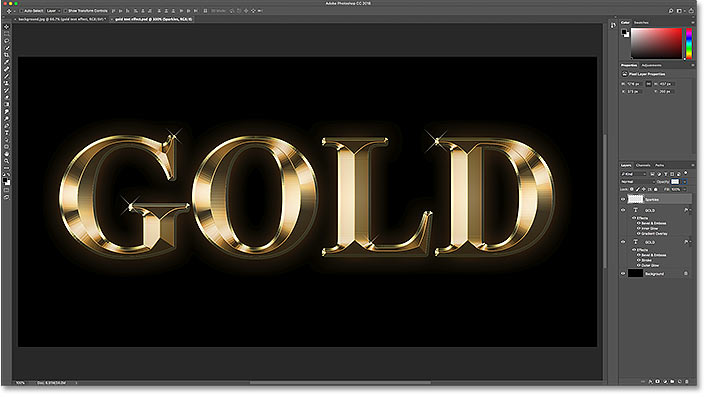Screen dimensions: 705x397
Task: Select the Zoom magnifier tool
Action: click(6, 161)
